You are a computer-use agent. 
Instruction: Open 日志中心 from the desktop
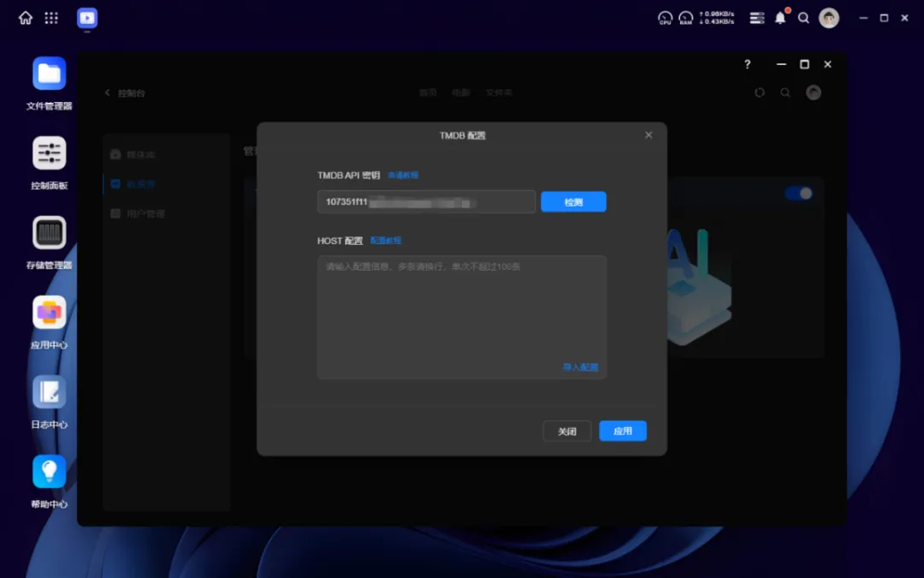pyautogui.click(x=50, y=393)
